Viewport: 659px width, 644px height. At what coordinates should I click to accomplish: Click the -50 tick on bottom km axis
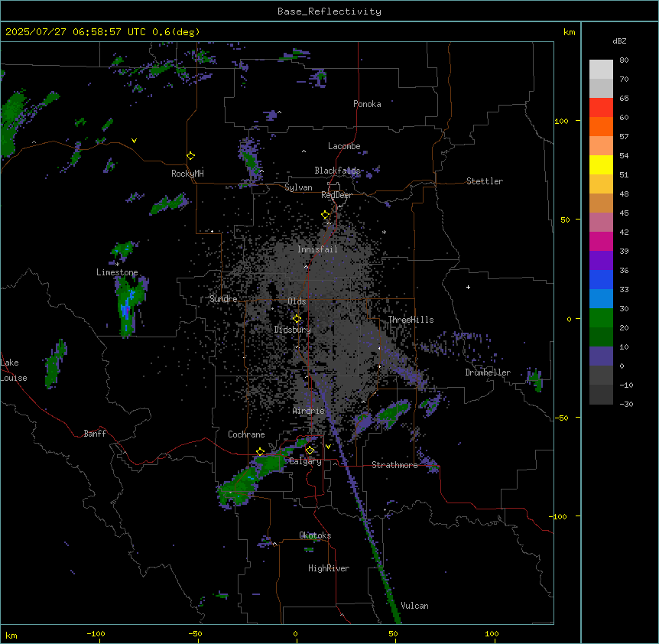coord(195,634)
